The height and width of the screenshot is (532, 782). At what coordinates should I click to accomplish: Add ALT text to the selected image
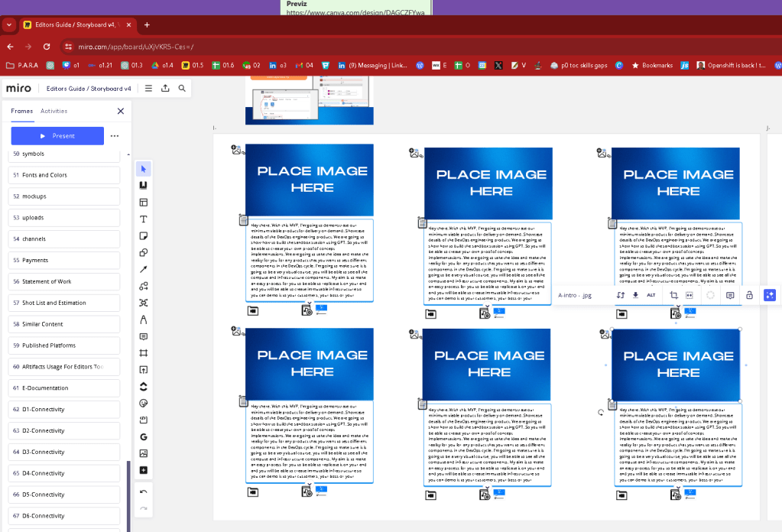[x=651, y=295]
